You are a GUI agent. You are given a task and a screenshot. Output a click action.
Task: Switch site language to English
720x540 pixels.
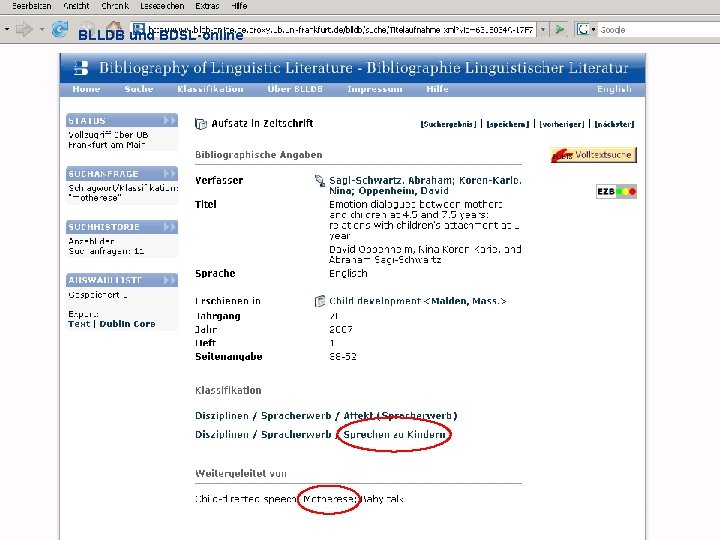tap(614, 89)
